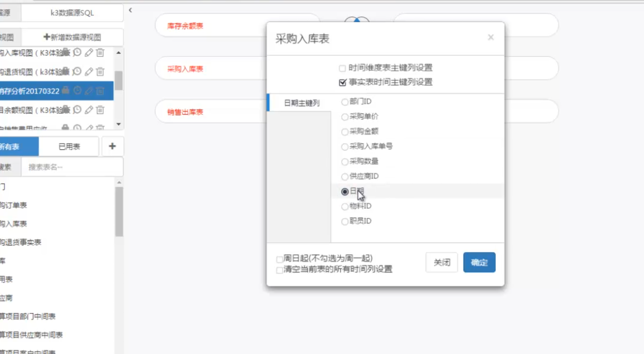Edit the 目余额视图 view with pencil icon

pyautogui.click(x=89, y=110)
